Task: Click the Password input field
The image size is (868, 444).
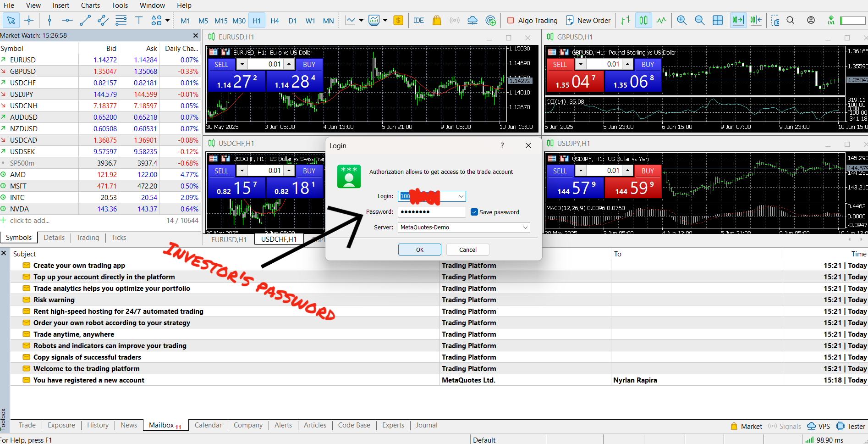Action: click(431, 212)
